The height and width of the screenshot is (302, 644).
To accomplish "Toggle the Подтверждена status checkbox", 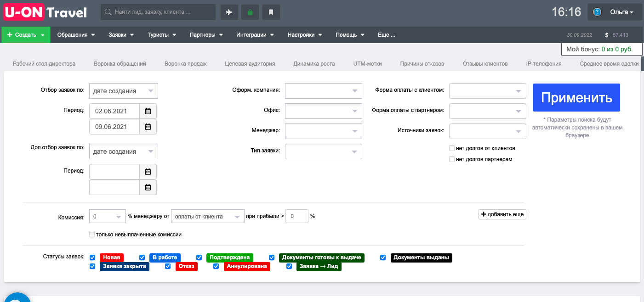I will [199, 257].
